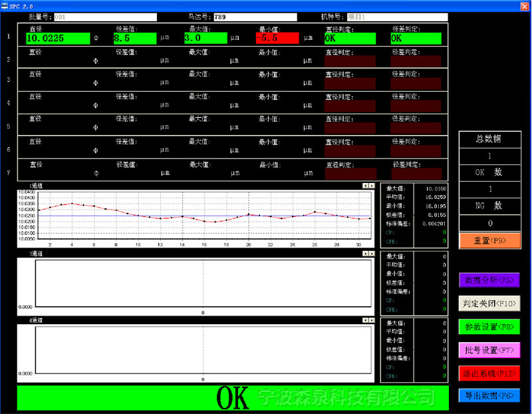Close the SPC 2.0 window
Screen dimensions: 532x414
coord(524,5)
